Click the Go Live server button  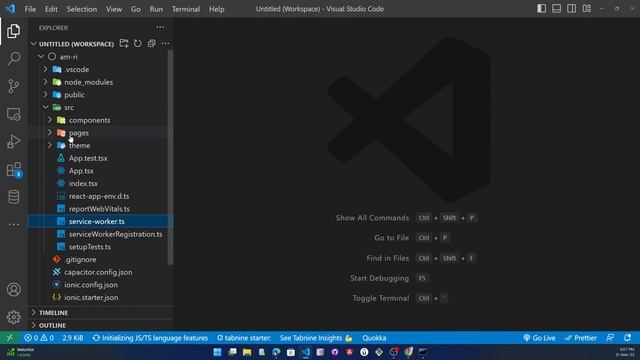[539, 338]
